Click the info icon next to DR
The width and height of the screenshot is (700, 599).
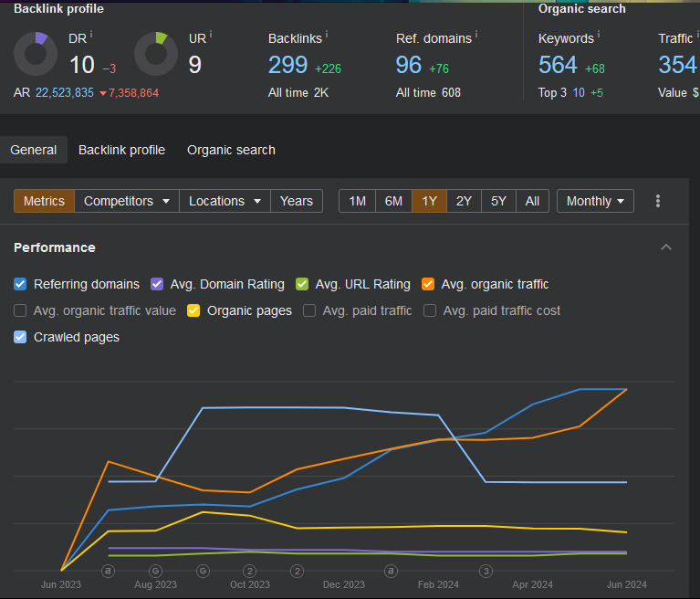pos(91,35)
